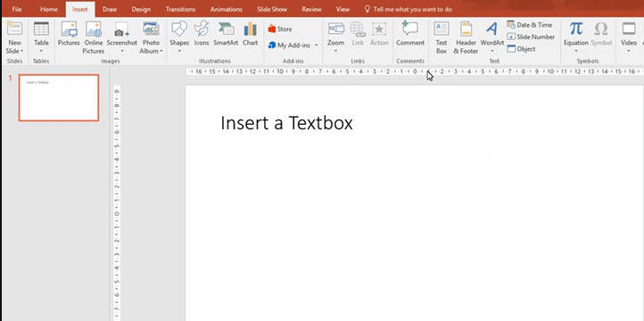644x321 pixels.
Task: Switch to the Design tab
Action: pos(141,9)
